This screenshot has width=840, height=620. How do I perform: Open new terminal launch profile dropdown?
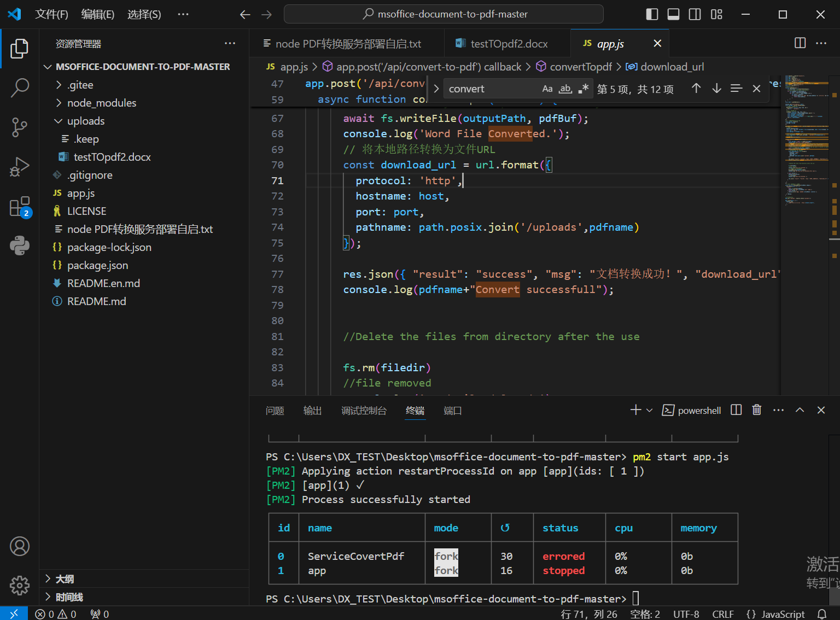650,410
